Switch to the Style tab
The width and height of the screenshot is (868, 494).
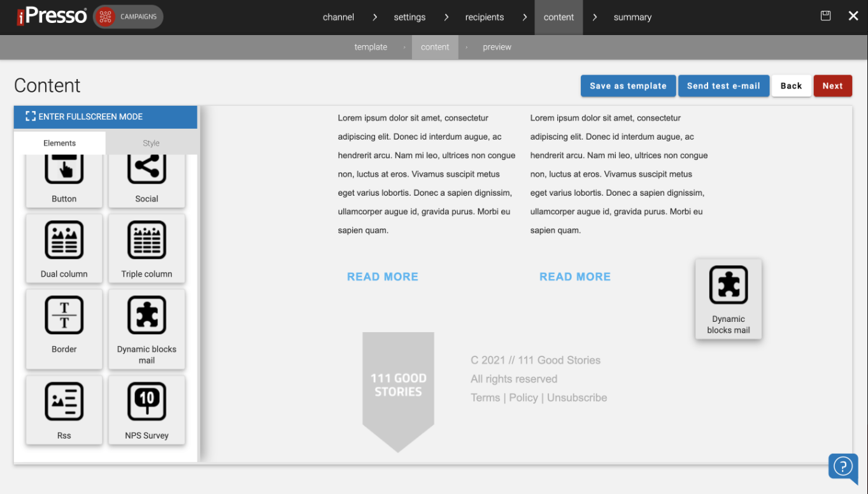(x=151, y=143)
